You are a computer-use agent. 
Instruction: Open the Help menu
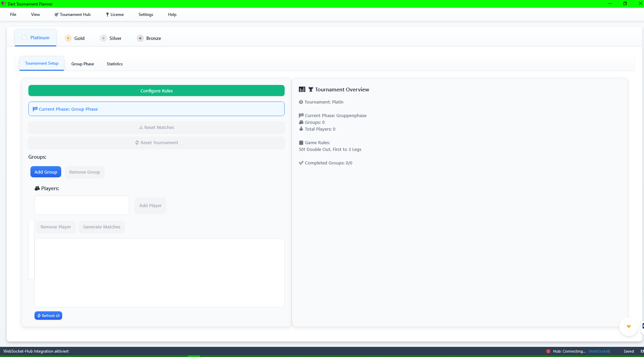pyautogui.click(x=172, y=15)
